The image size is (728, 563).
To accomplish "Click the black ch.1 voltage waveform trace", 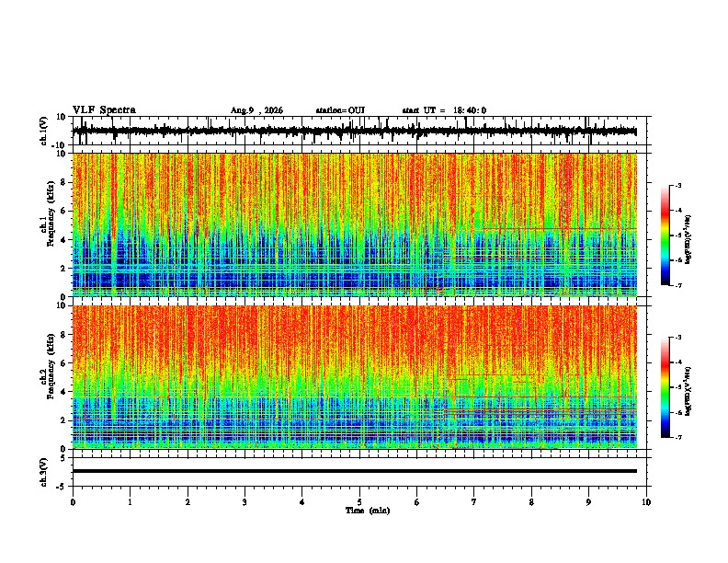I will [x=355, y=132].
